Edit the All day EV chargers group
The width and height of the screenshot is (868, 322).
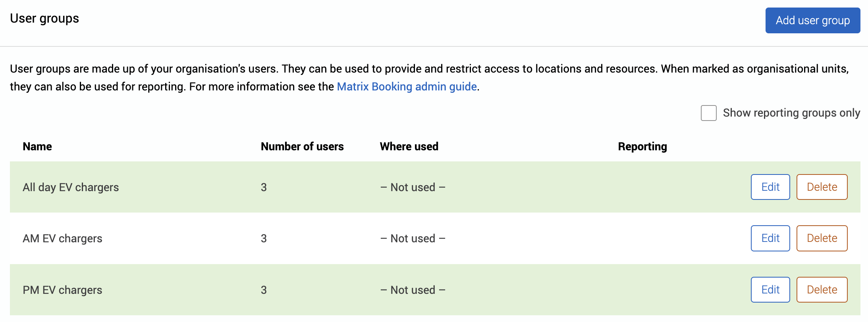click(770, 187)
